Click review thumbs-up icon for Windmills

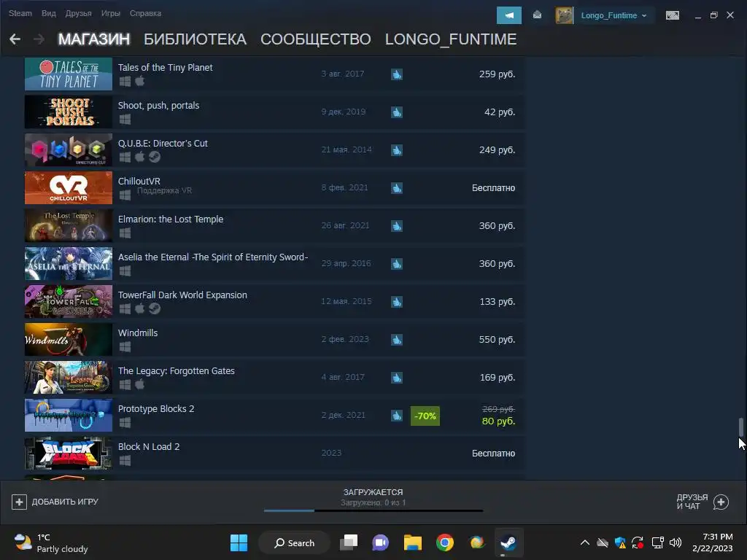[x=396, y=340]
